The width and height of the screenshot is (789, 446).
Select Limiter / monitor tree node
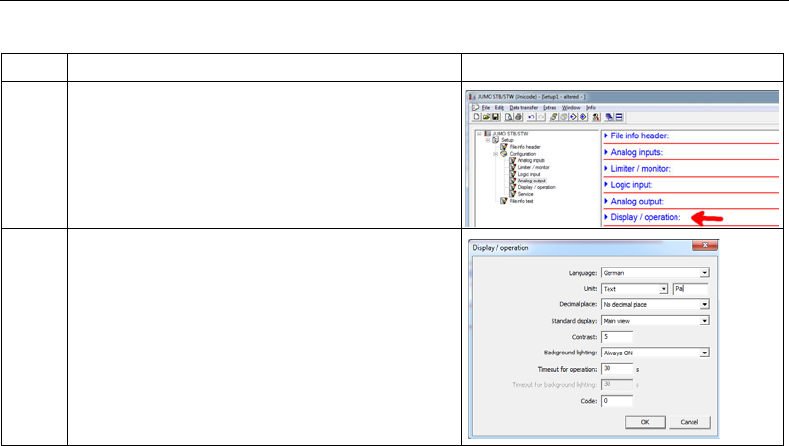[x=531, y=166]
